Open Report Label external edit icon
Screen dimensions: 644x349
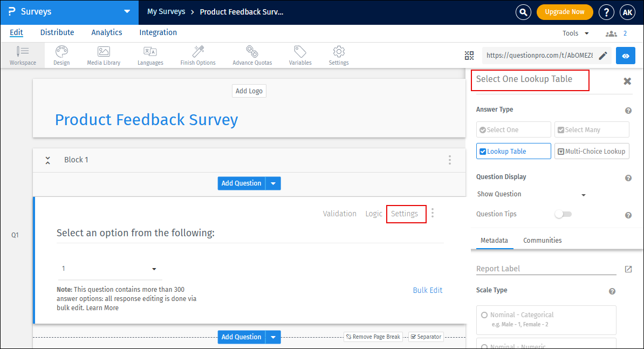(628, 269)
